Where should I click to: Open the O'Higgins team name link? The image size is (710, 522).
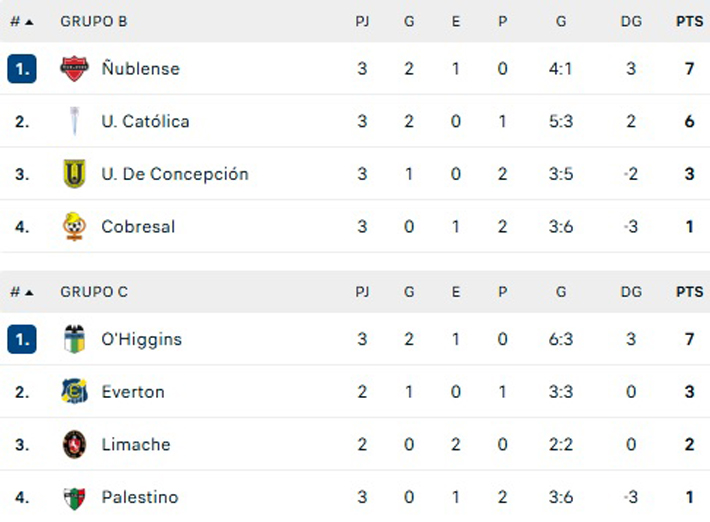(141, 339)
